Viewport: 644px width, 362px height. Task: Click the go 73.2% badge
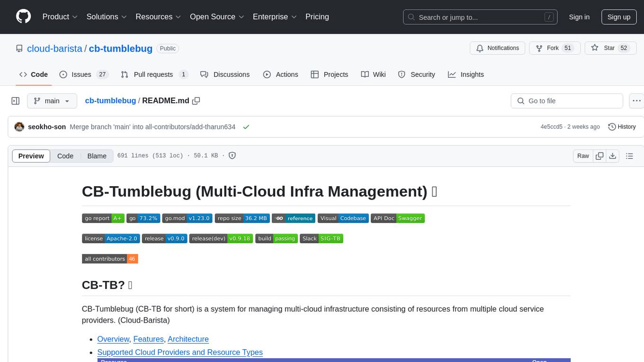tap(143, 218)
